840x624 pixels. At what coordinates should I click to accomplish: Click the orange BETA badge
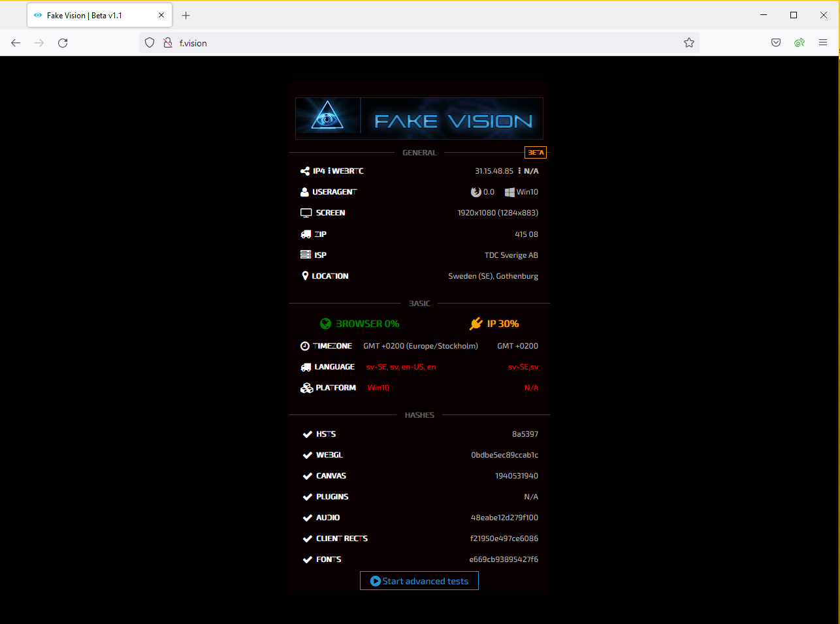(536, 153)
